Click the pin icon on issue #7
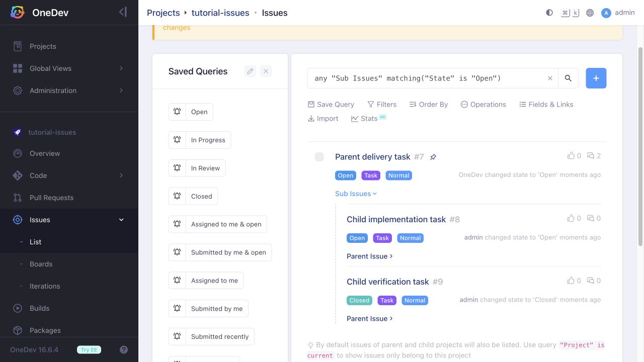Screen dimensions: 644x362 tap(433, 157)
